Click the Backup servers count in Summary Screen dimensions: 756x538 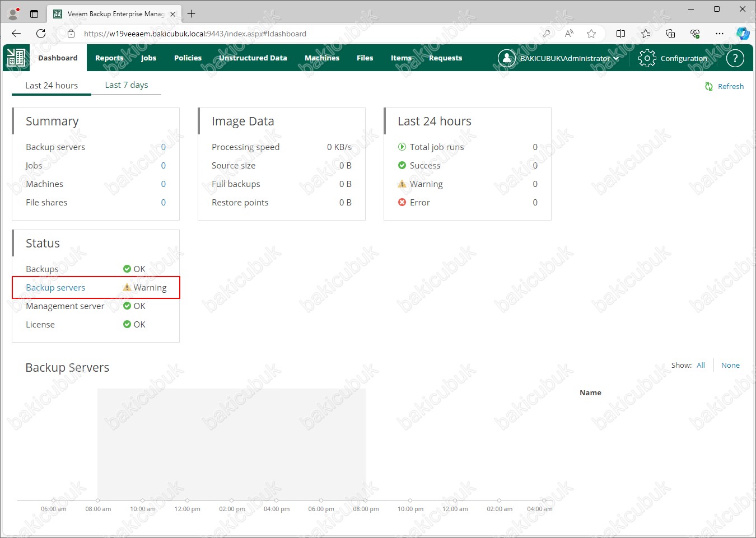[x=164, y=147]
